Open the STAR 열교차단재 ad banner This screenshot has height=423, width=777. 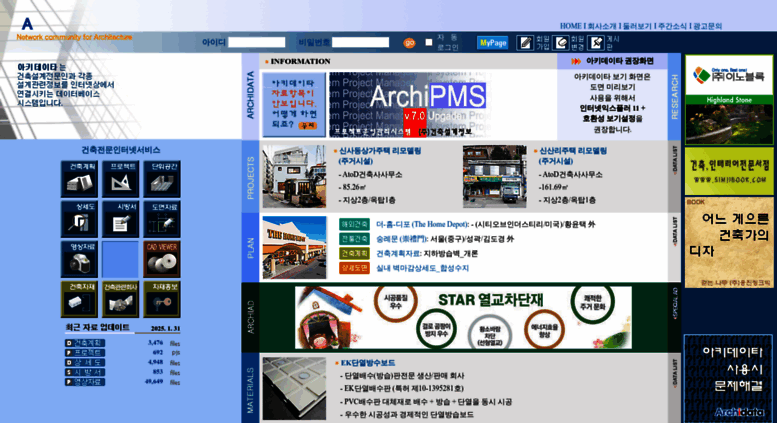[x=463, y=317]
